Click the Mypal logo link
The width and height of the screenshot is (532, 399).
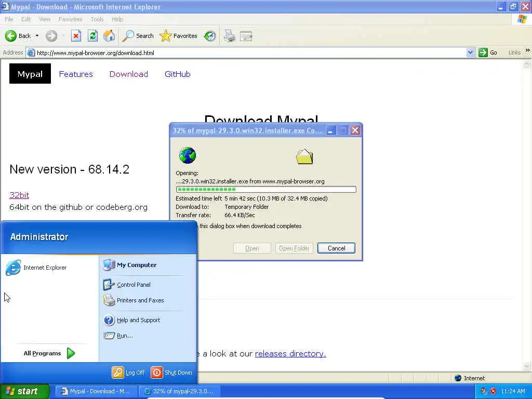click(x=30, y=74)
